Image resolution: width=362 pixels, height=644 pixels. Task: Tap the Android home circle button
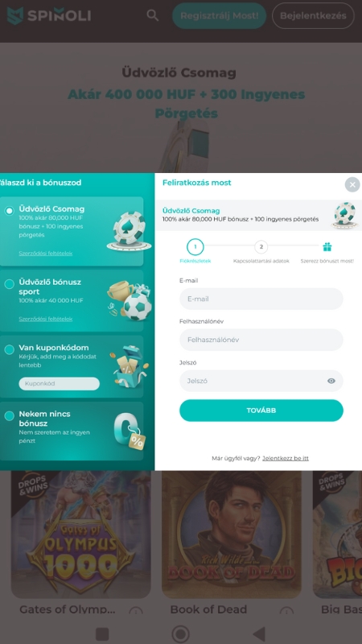180,634
